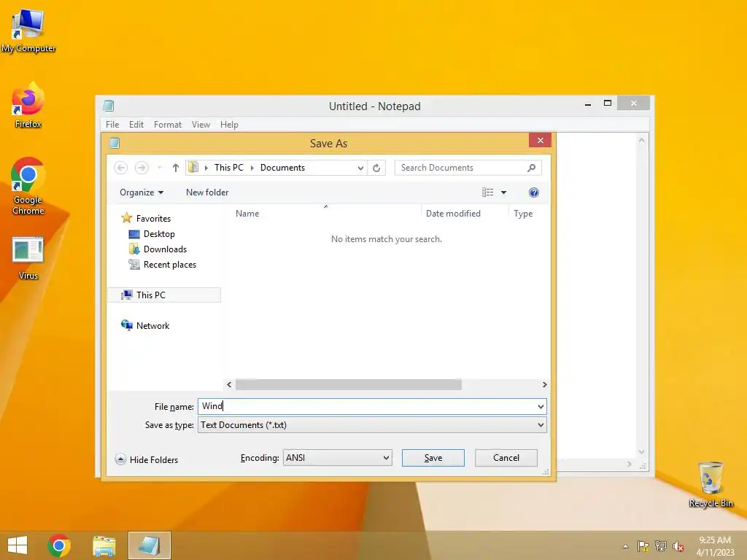Go back with the Back arrow button
The height and width of the screenshot is (560, 747).
pos(121,168)
